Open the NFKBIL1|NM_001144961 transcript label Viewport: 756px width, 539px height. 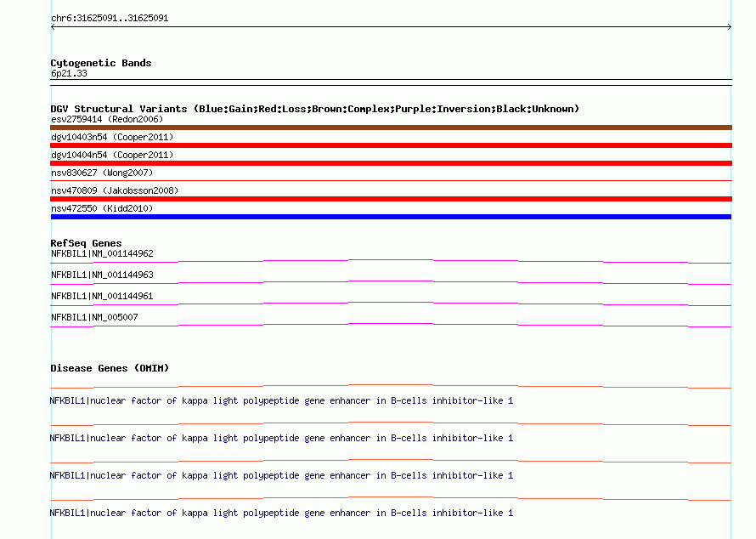tap(102, 297)
